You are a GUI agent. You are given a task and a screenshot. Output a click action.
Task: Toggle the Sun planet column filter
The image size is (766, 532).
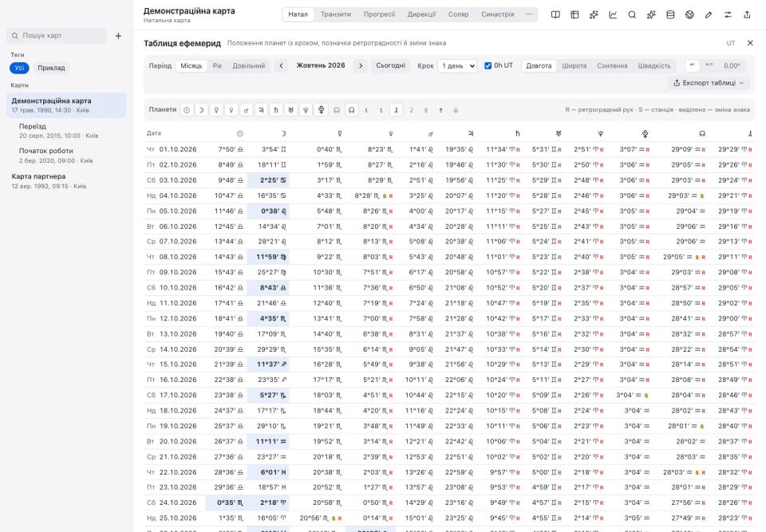(x=187, y=110)
